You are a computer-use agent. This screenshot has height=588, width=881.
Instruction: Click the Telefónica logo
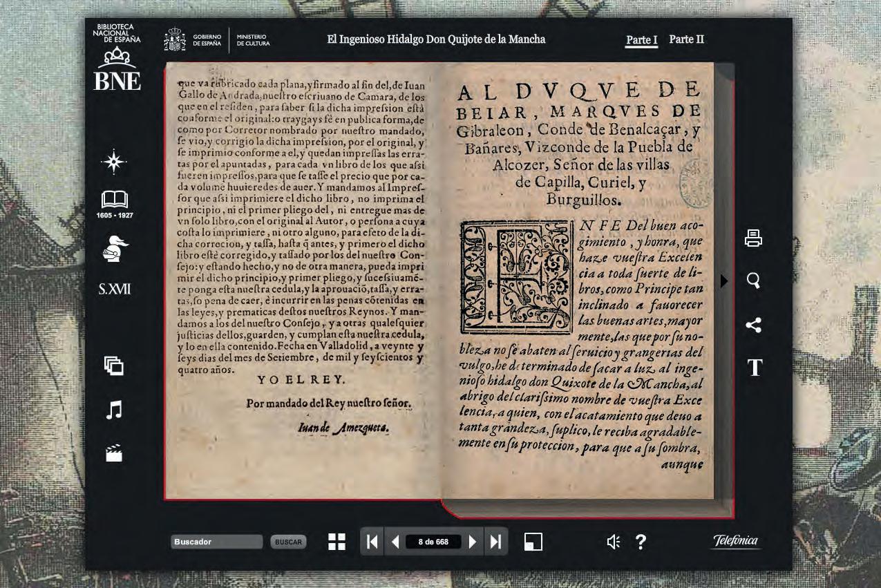tap(736, 541)
